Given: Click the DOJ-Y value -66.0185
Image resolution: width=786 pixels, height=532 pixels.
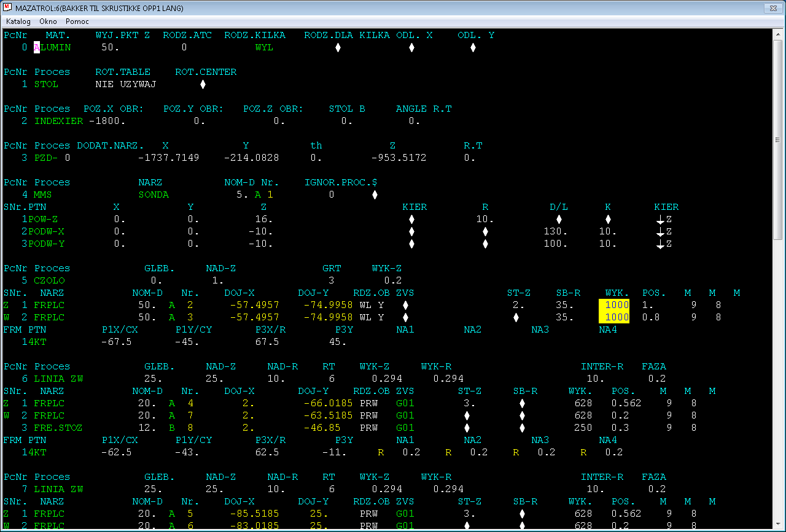Looking at the screenshot, I should [x=328, y=403].
